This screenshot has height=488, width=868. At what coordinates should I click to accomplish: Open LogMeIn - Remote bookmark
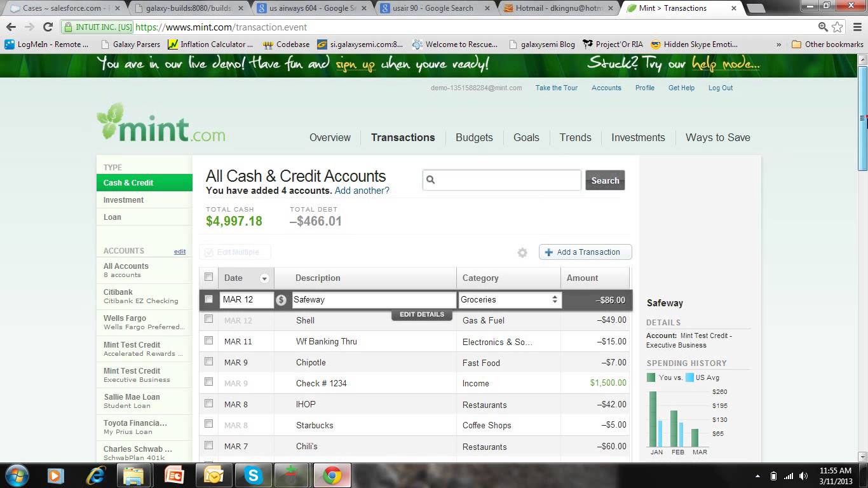pos(46,44)
